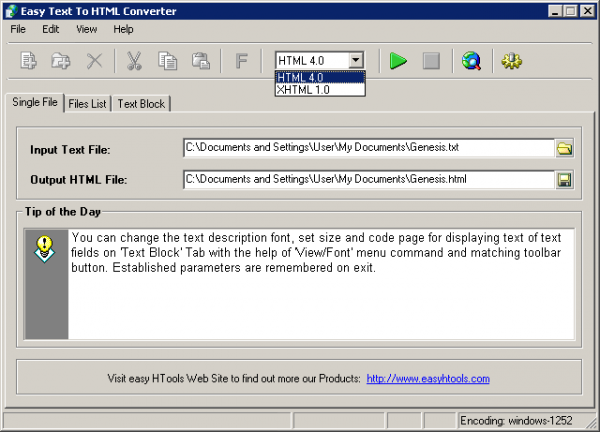Switch to the Single File tab
This screenshot has width=600, height=432.
(x=35, y=102)
